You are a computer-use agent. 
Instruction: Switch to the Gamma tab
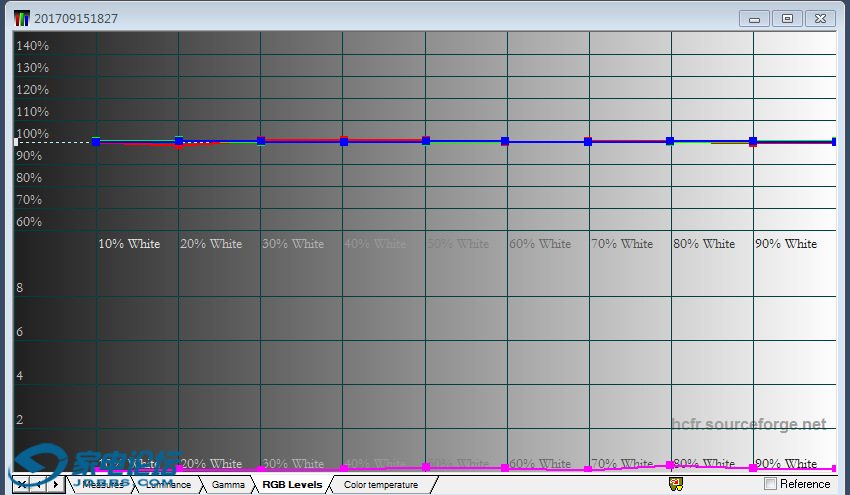[x=228, y=485]
